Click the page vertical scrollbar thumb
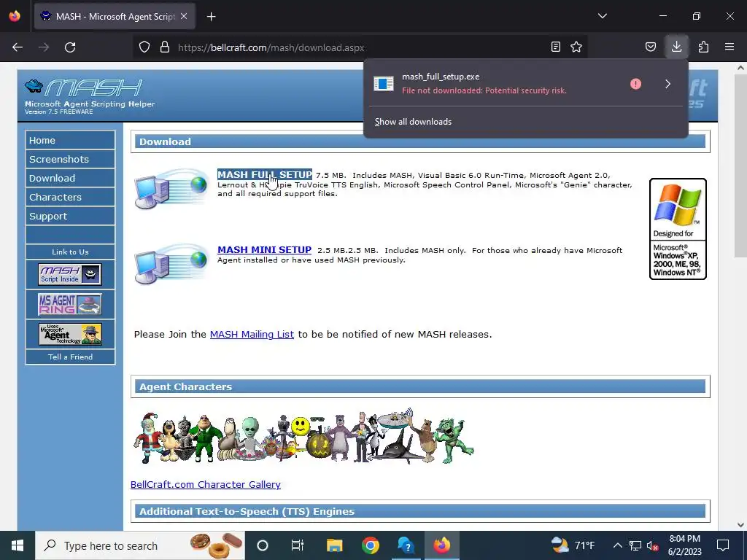This screenshot has width=747, height=560. pyautogui.click(x=740, y=164)
